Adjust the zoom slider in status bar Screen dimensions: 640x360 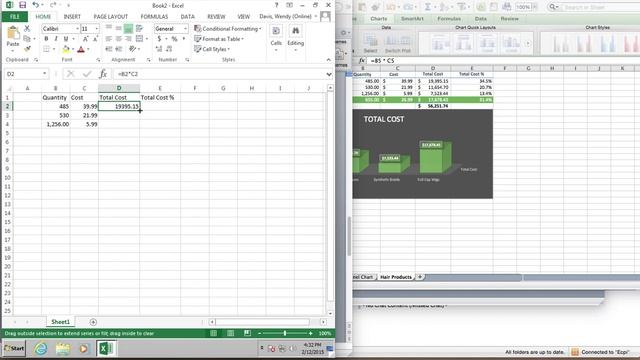coord(285,333)
